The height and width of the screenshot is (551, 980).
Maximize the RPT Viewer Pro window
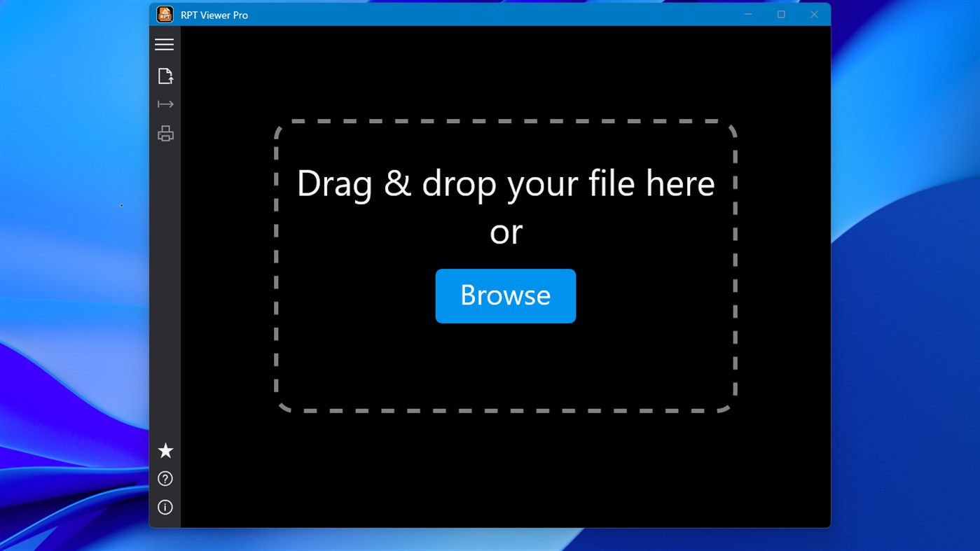781,15
